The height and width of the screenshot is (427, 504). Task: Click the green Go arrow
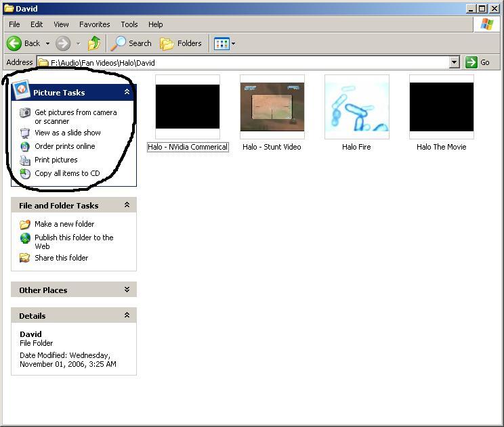click(x=471, y=62)
